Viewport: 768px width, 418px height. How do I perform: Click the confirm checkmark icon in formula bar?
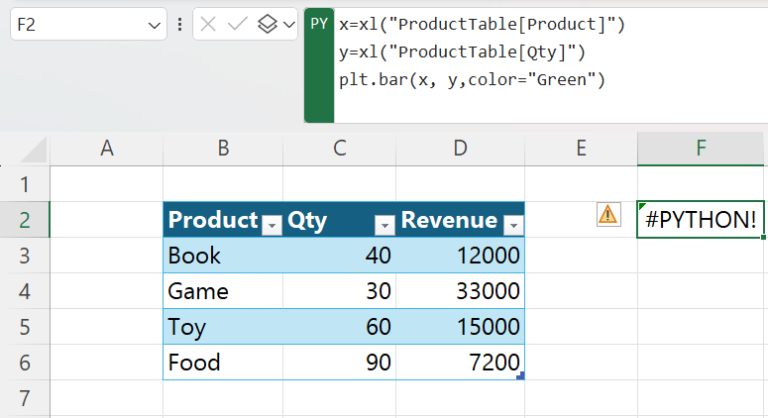tap(238, 24)
